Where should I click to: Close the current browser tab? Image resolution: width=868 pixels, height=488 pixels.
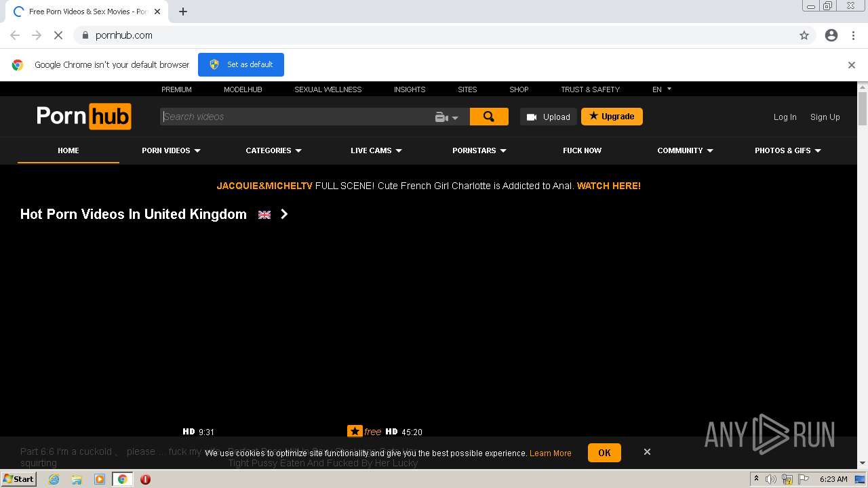click(x=157, y=12)
